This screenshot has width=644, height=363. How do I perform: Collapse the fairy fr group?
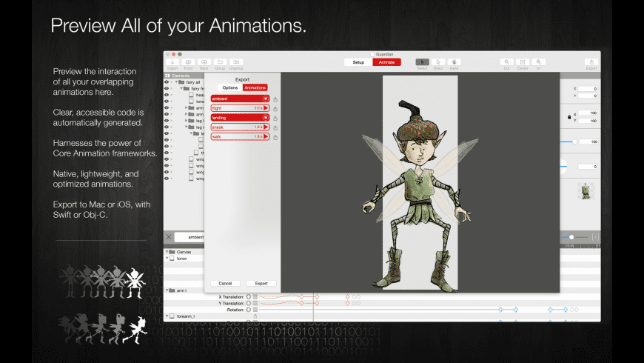(181, 88)
